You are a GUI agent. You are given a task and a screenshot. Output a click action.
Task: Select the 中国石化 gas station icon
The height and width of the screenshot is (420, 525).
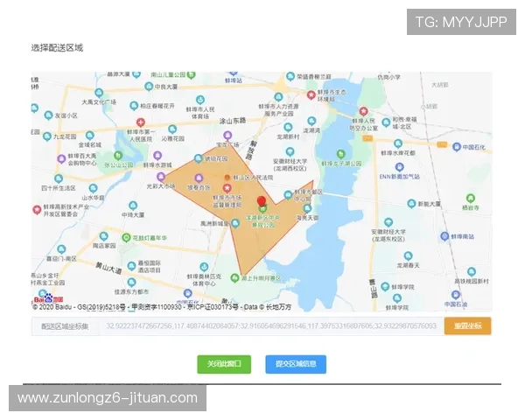tap(457, 147)
